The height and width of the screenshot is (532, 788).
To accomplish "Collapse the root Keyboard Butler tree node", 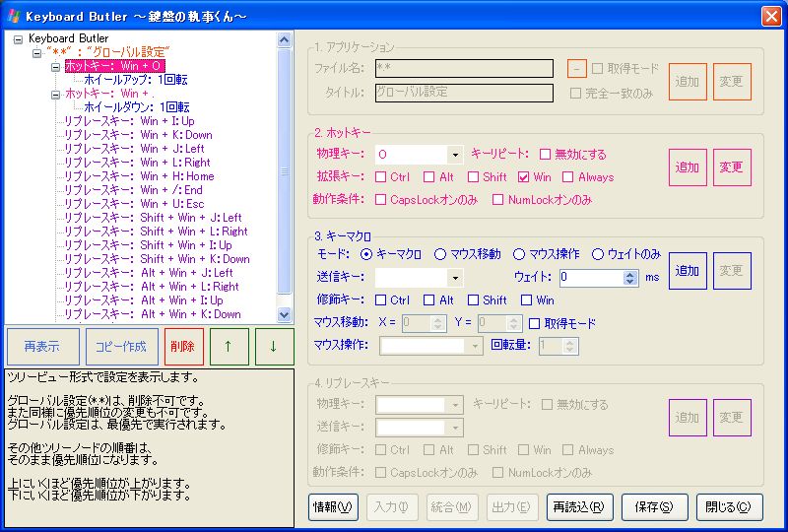I will point(19,38).
